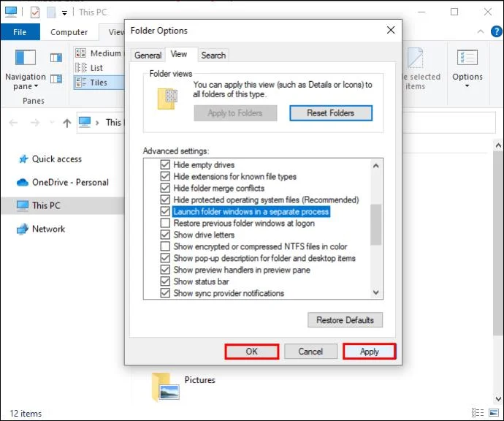
Task: Open Customize Quick Access Toolbar dropdown
Action: click(64, 13)
